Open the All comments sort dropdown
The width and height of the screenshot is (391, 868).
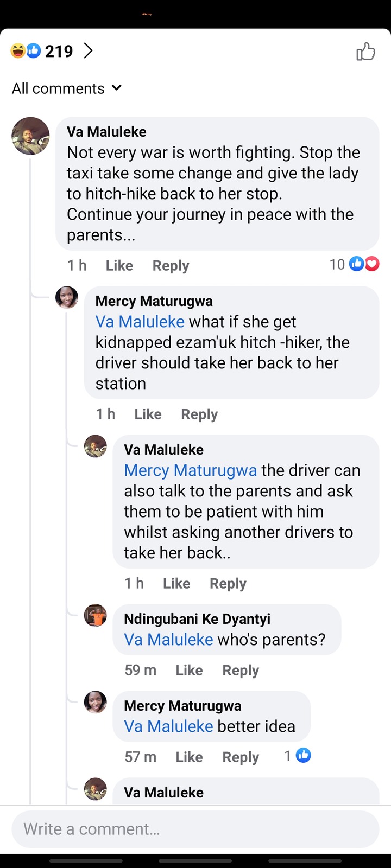[x=67, y=88]
